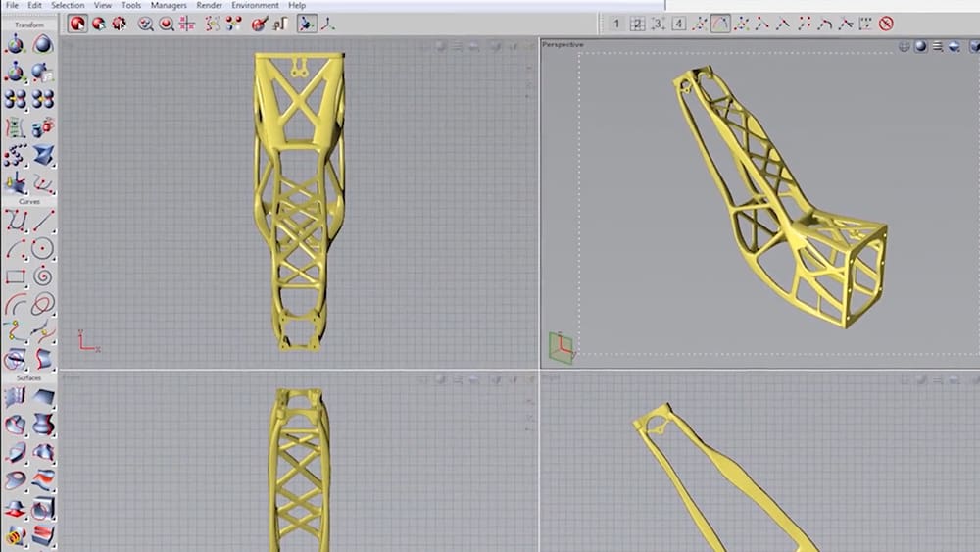Open the Environment menu

(255, 5)
